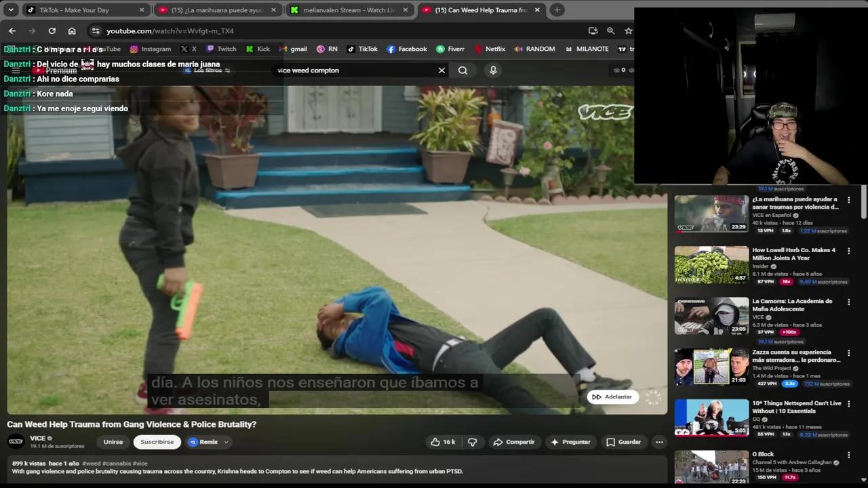Click the Compartir button
The image size is (868, 488).
pos(513,442)
